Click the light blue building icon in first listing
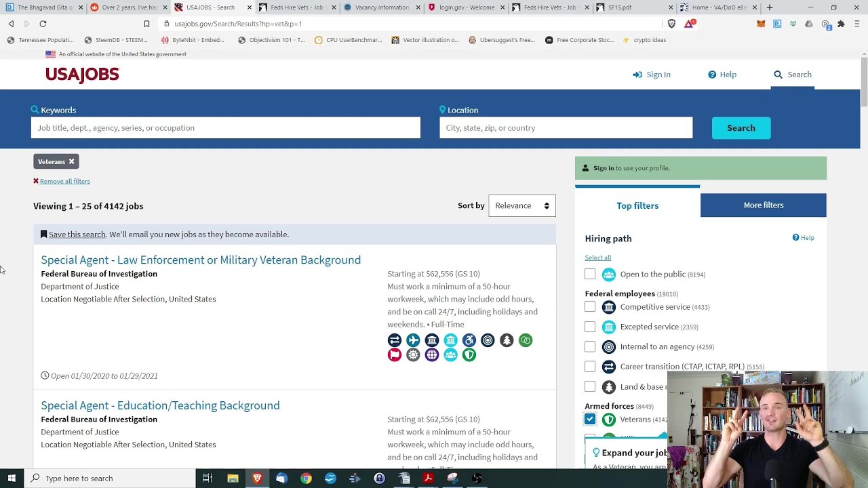Image resolution: width=868 pixels, height=488 pixels. click(x=451, y=340)
